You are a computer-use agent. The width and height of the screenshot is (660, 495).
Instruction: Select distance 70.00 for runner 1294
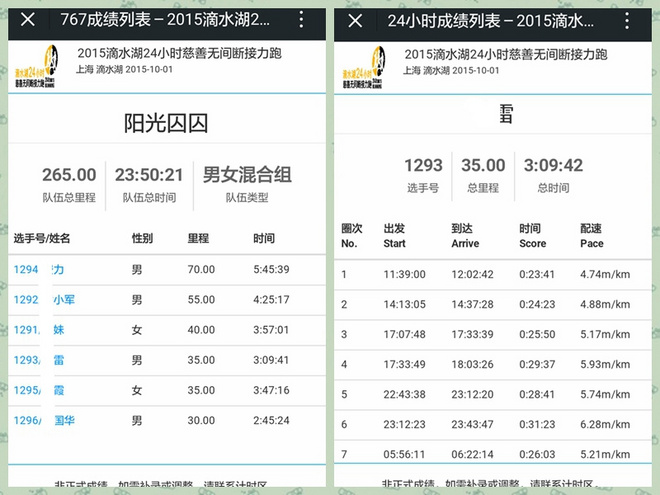click(201, 269)
